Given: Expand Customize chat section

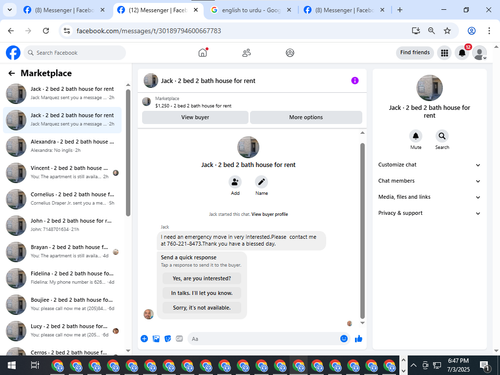Looking at the screenshot, I should click(429, 165).
